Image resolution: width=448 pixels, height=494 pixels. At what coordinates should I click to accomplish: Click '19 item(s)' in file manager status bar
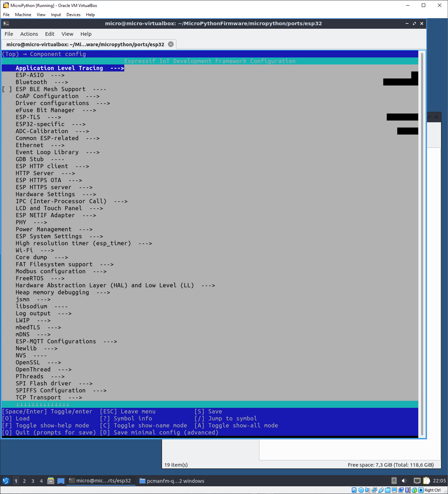[x=176, y=465]
